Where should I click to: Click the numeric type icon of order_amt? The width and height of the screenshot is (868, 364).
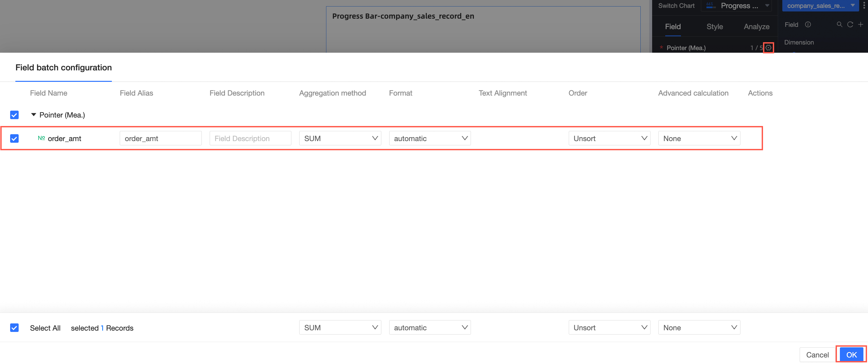pyautogui.click(x=41, y=138)
